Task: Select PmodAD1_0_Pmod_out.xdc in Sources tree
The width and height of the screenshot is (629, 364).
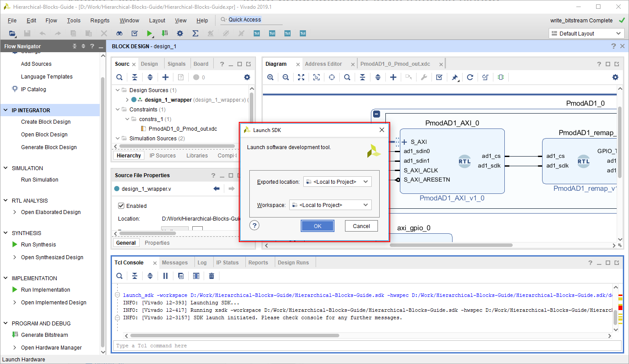Action: point(183,129)
